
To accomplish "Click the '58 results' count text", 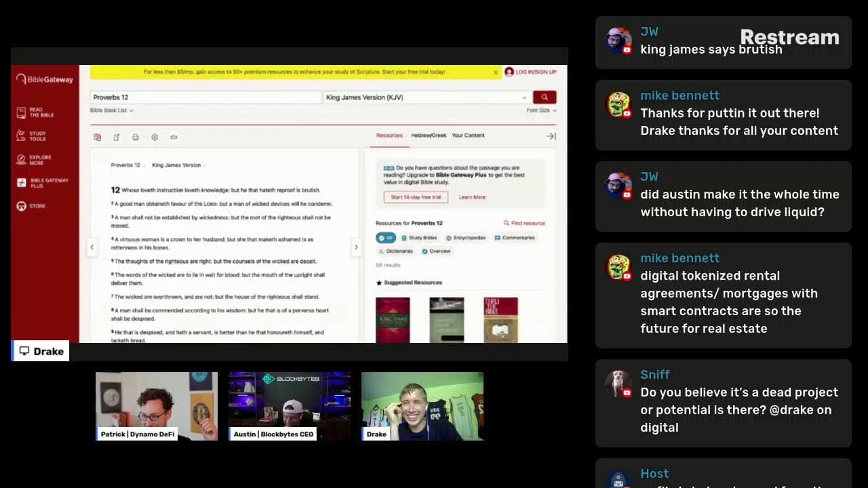I will click(x=388, y=265).
